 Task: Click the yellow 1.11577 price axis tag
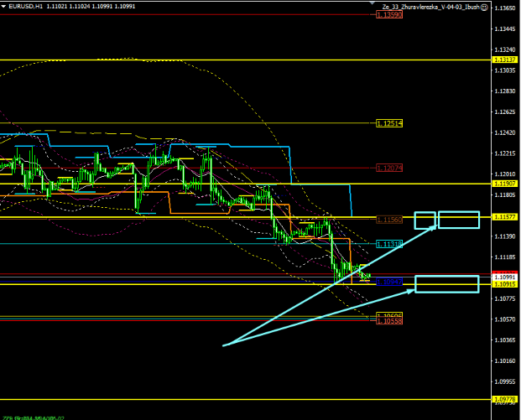pyautogui.click(x=505, y=216)
